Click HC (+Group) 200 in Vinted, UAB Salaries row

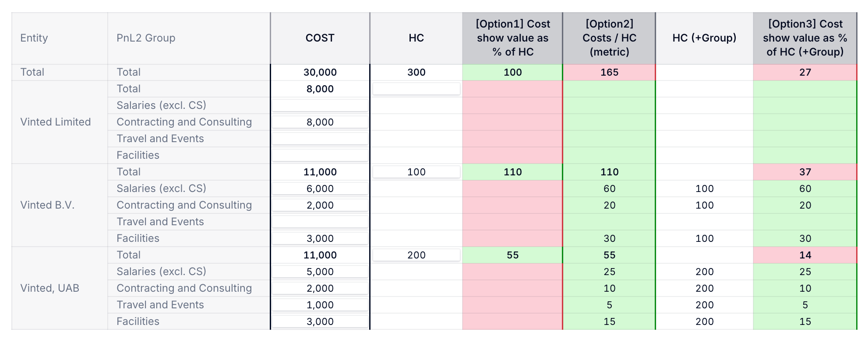click(705, 272)
